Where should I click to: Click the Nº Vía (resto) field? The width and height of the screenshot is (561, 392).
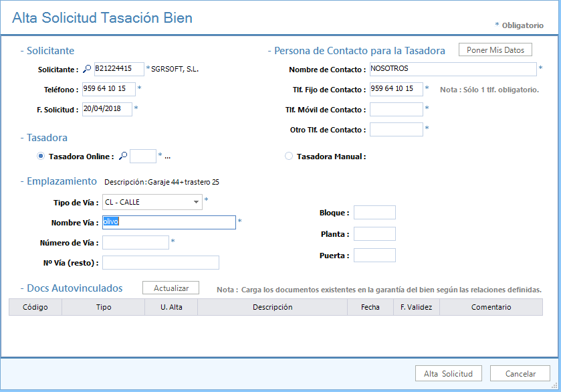160,262
